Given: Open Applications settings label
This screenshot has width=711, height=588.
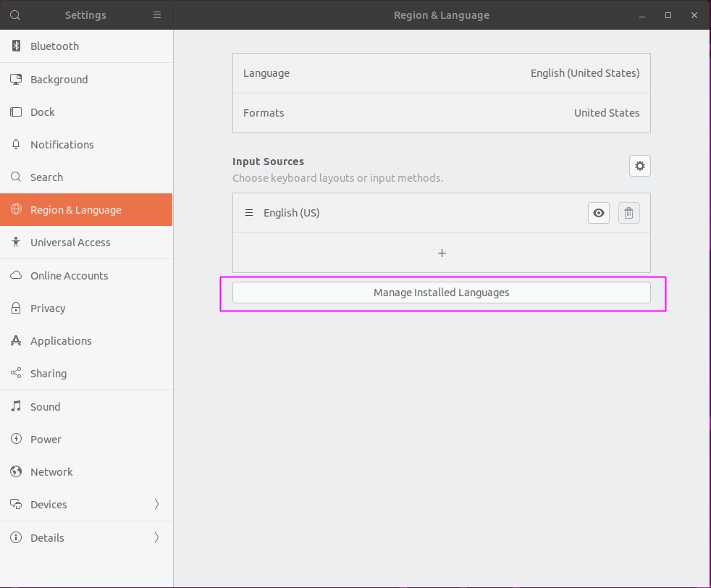Looking at the screenshot, I should [61, 341].
